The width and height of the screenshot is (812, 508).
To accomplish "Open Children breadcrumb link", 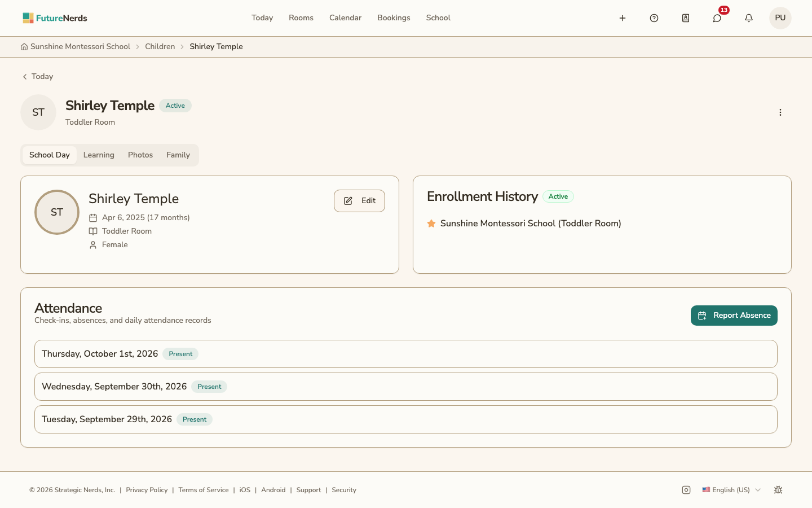I will click(x=160, y=47).
